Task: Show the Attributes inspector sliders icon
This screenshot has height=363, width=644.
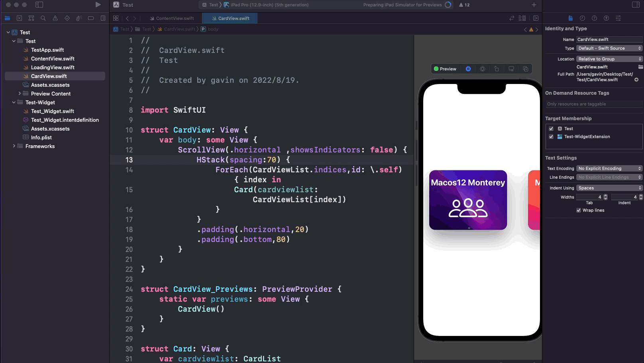Action: pos(618,18)
